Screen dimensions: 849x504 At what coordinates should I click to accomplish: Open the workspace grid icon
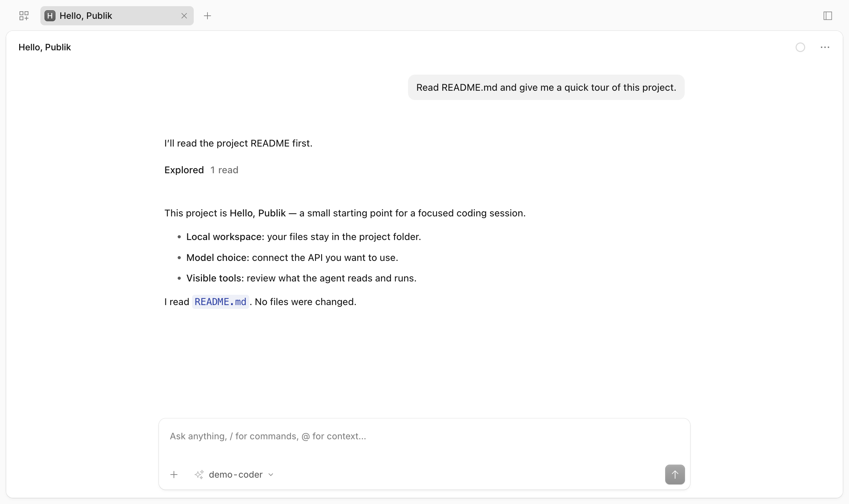(24, 16)
